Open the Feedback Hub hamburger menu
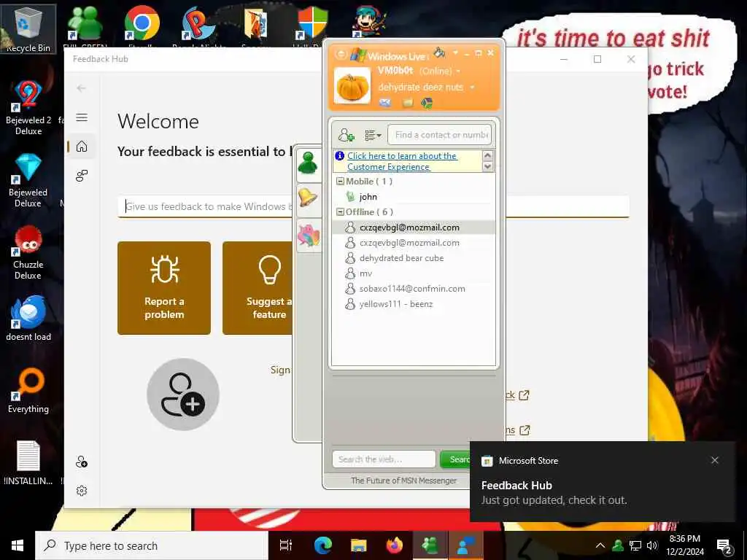 pyautogui.click(x=82, y=117)
